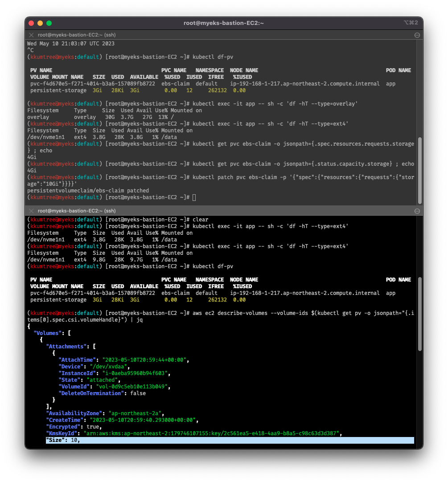Click the 'kubectl df-pv' command in bottom pane
This screenshot has width=448, height=482.
pyautogui.click(x=213, y=266)
